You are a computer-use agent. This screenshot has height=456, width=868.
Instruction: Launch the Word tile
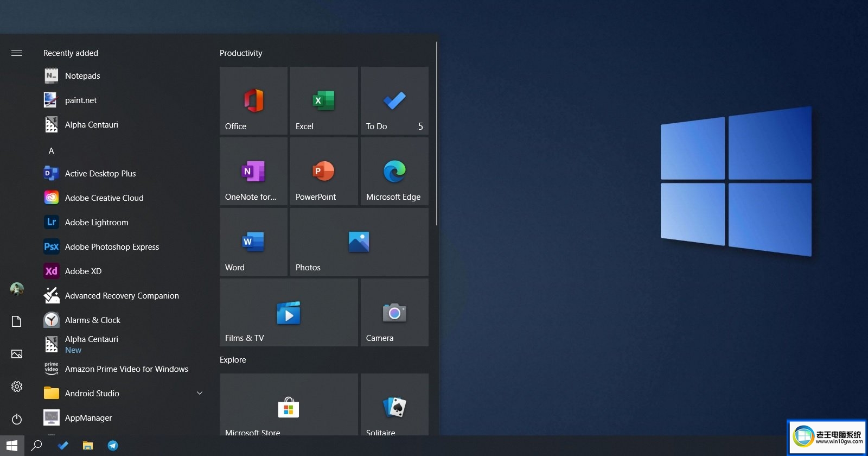click(253, 242)
